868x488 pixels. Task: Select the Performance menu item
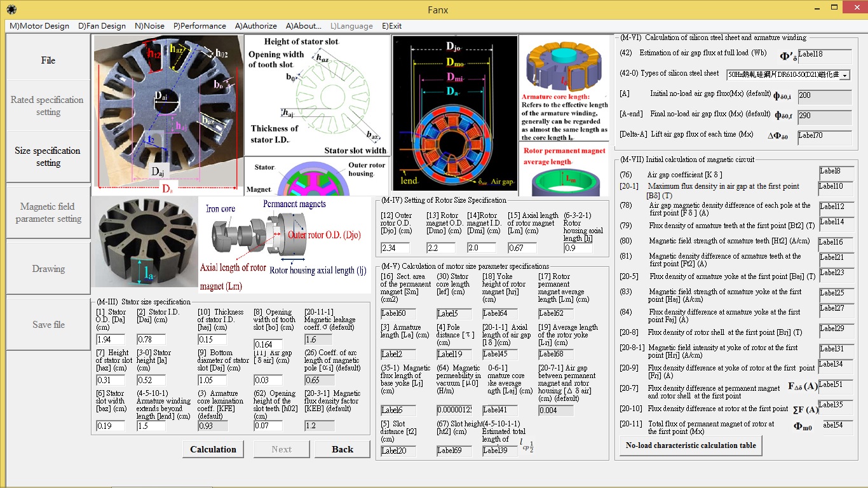click(x=200, y=26)
